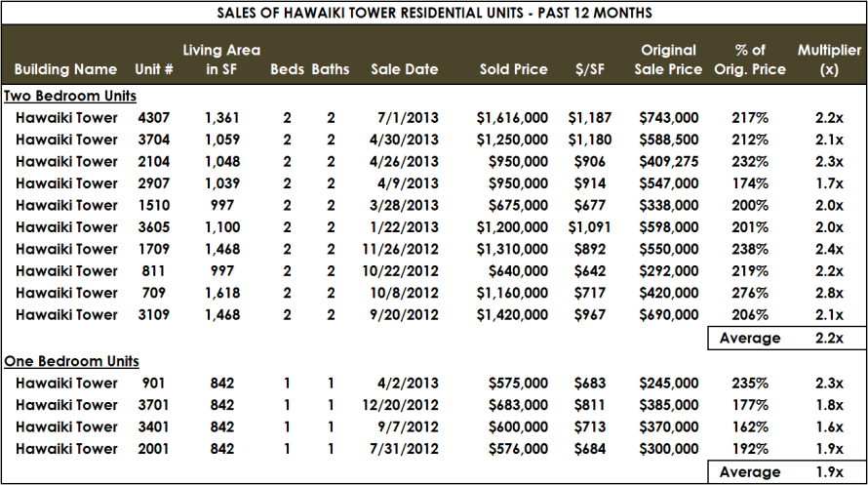Select the 276% of original price cell
Image resolution: width=868 pixels, height=485 pixels.
pos(749,294)
